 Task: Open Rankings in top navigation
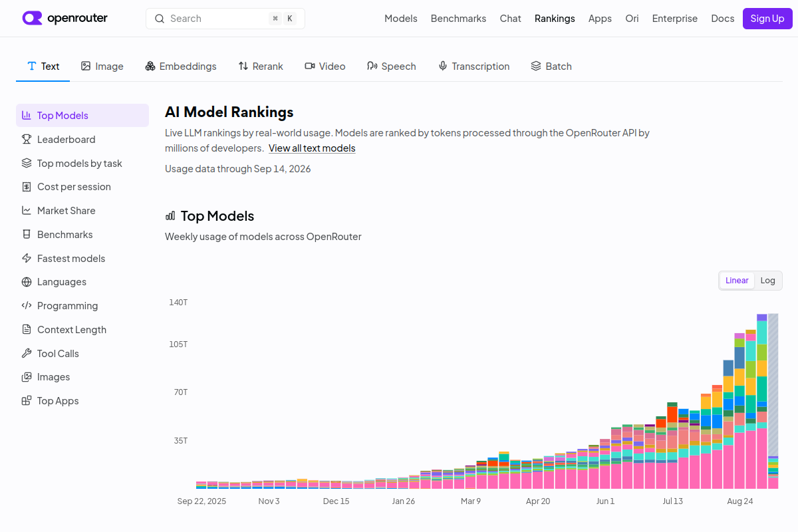point(555,19)
